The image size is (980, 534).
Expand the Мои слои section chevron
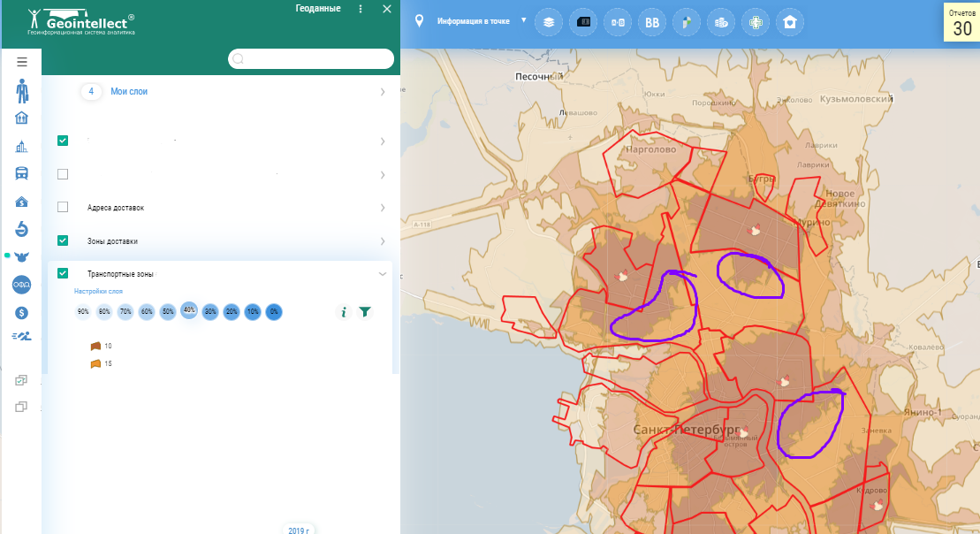pyautogui.click(x=383, y=91)
